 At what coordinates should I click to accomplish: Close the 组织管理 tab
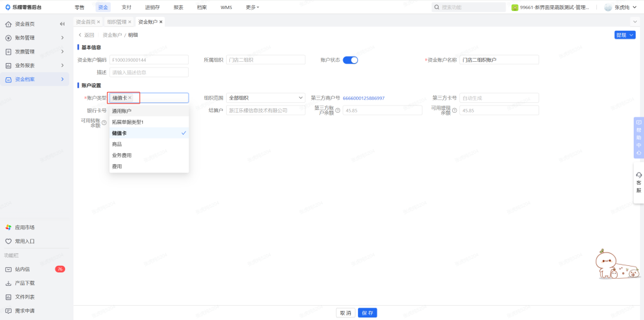(x=130, y=22)
